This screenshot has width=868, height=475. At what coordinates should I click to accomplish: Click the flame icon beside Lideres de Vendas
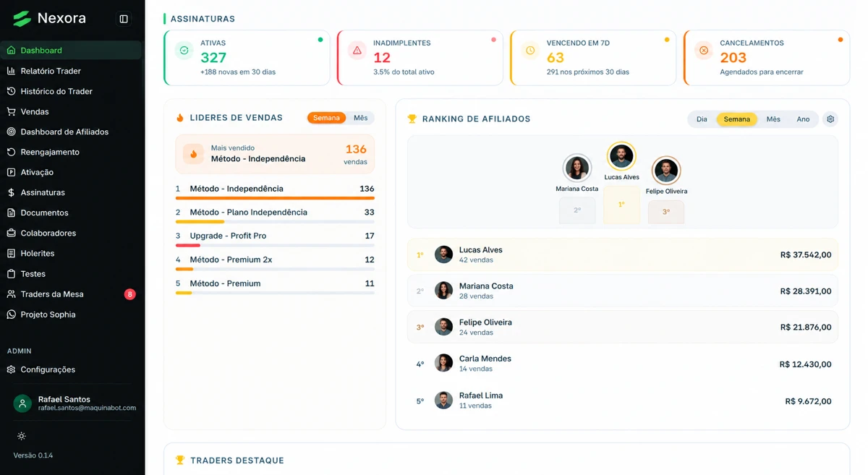click(x=180, y=118)
